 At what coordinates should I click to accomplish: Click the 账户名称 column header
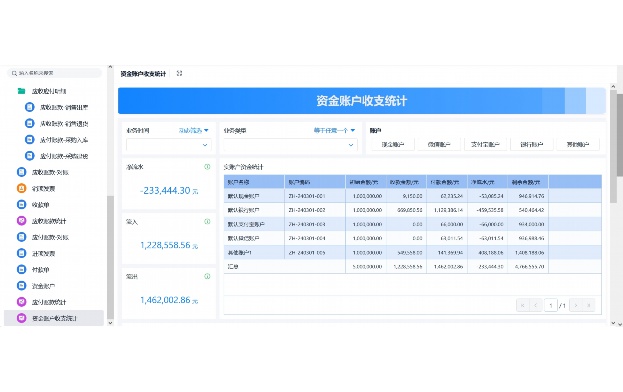click(x=254, y=182)
